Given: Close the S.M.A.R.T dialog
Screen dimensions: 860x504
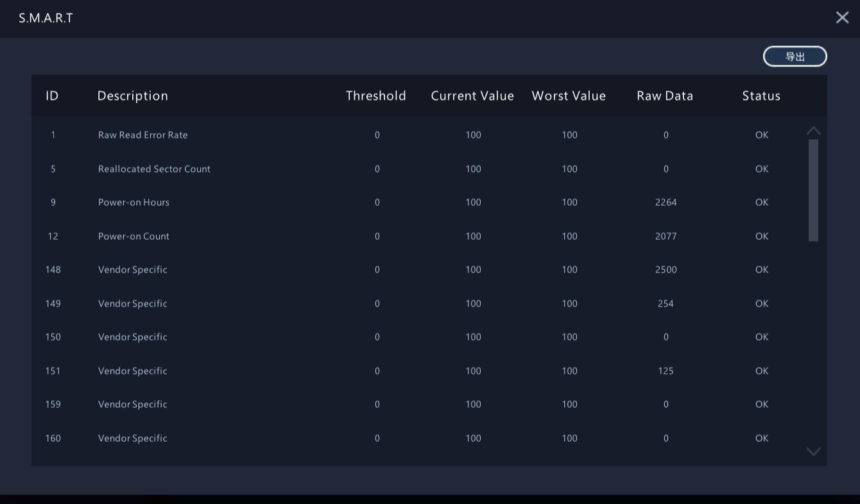Looking at the screenshot, I should pos(842,18).
